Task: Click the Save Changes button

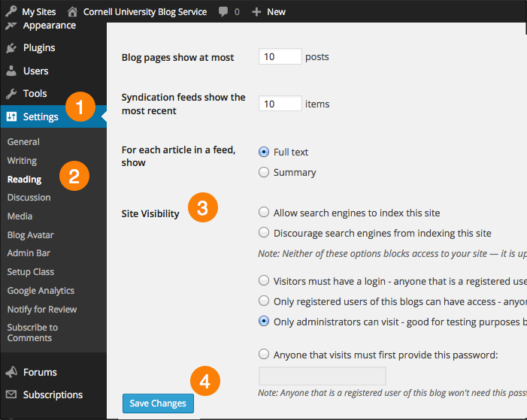Action: click(158, 403)
